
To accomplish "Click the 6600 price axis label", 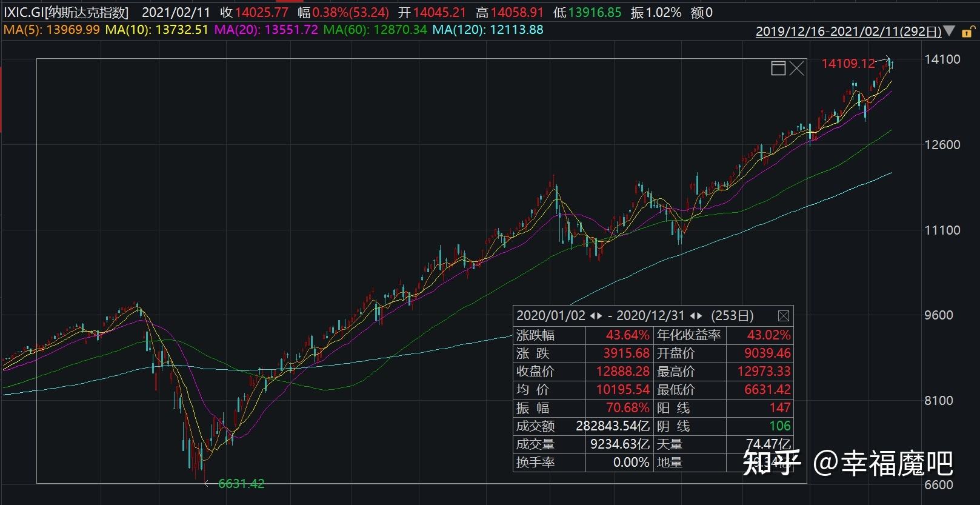I will click(939, 485).
